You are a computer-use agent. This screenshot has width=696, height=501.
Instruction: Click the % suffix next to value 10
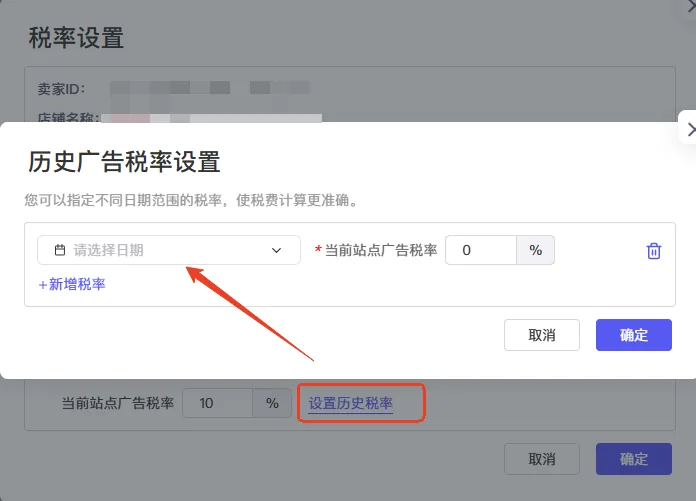[272, 403]
